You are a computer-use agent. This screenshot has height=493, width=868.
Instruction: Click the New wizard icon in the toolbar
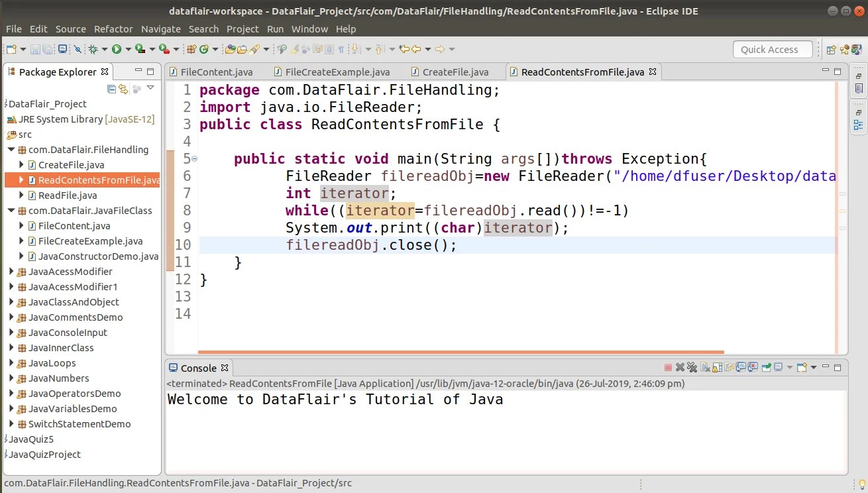pos(11,49)
